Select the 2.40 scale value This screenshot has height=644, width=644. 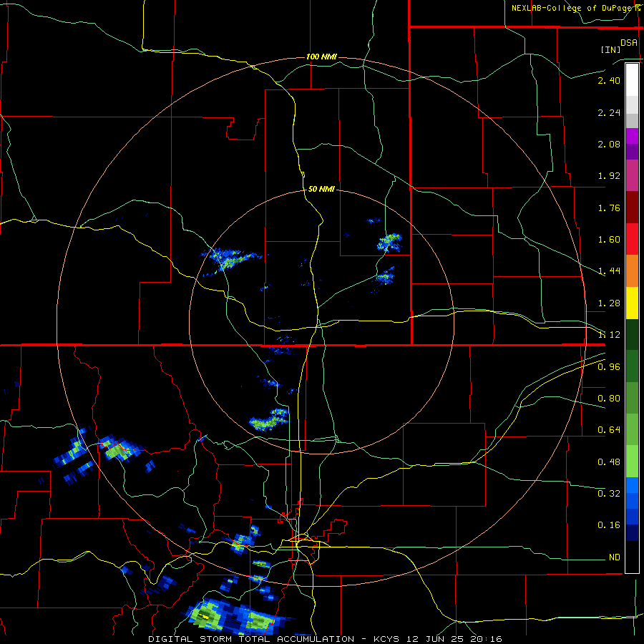click(609, 80)
